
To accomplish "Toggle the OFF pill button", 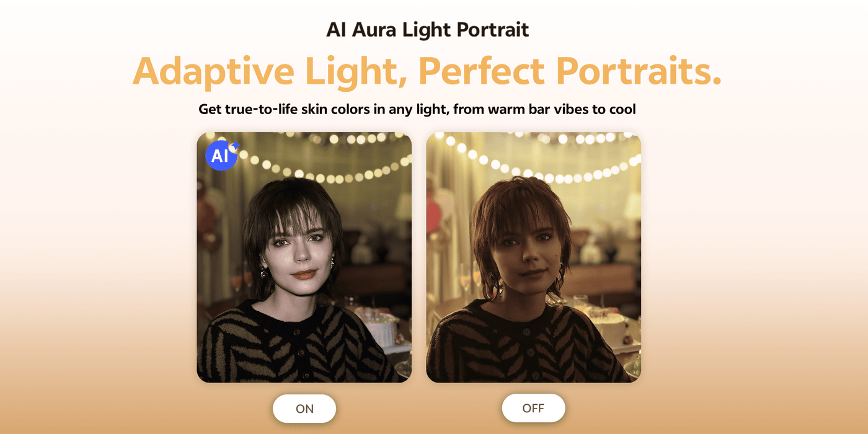I will (x=533, y=408).
